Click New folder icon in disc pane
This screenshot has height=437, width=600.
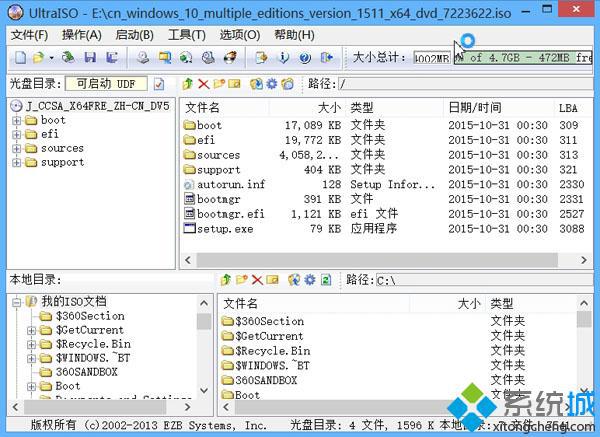(x=219, y=83)
